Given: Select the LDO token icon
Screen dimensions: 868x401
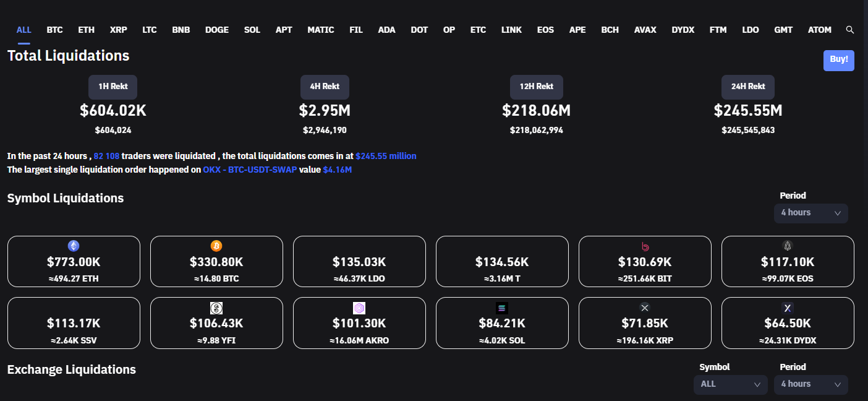Looking at the screenshot, I should coord(359,245).
